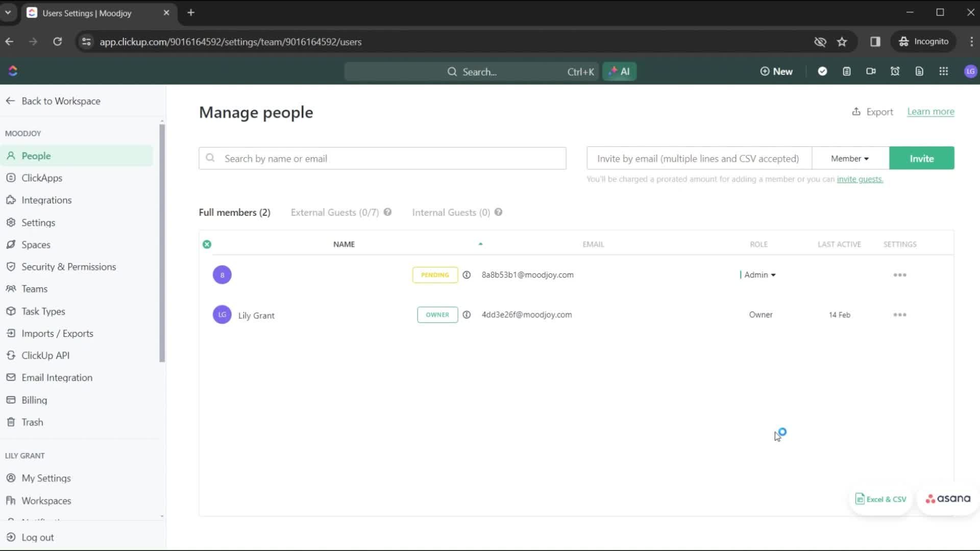Open Security & Permissions settings
980x551 pixels.
[x=69, y=266]
